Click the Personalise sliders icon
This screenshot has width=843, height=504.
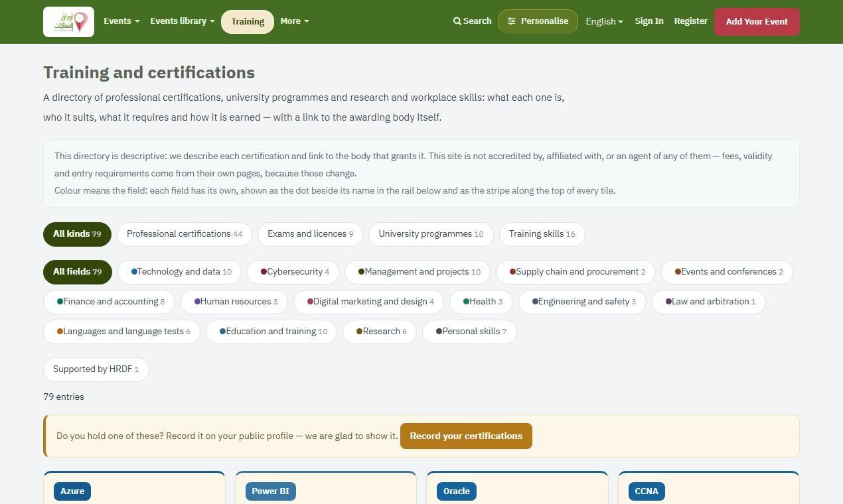512,21
